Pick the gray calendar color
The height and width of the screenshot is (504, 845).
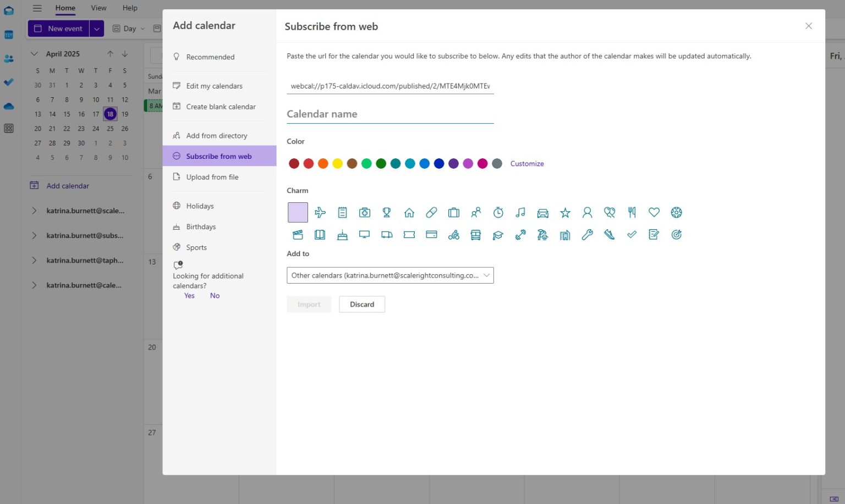click(497, 163)
